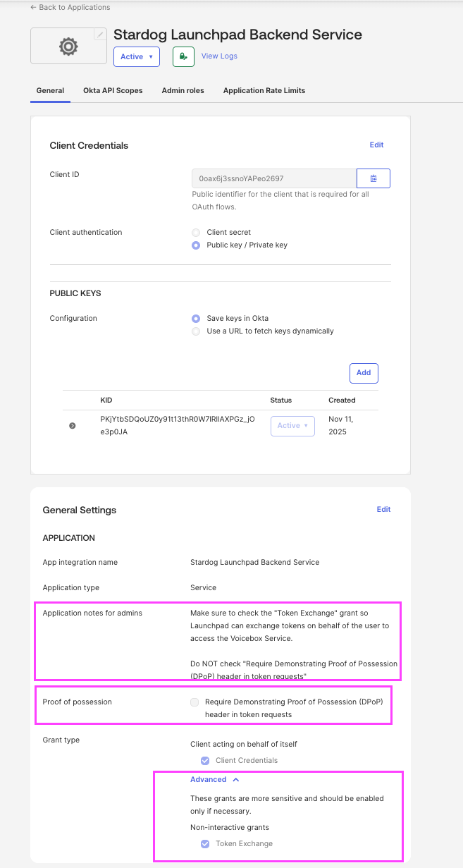Screen dimensions: 463x868
Task: Copy Client ID with clipboard icon
Action: pyautogui.click(x=374, y=178)
